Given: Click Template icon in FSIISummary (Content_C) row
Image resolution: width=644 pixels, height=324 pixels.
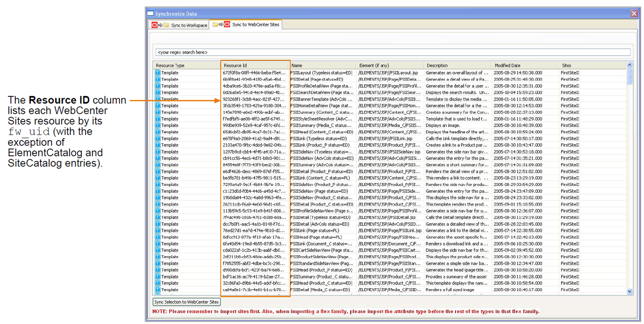Looking at the screenshot, I should (x=158, y=112).
